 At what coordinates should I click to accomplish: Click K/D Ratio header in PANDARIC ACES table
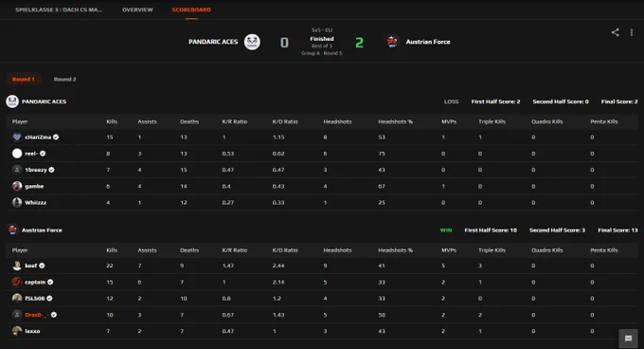tap(285, 121)
